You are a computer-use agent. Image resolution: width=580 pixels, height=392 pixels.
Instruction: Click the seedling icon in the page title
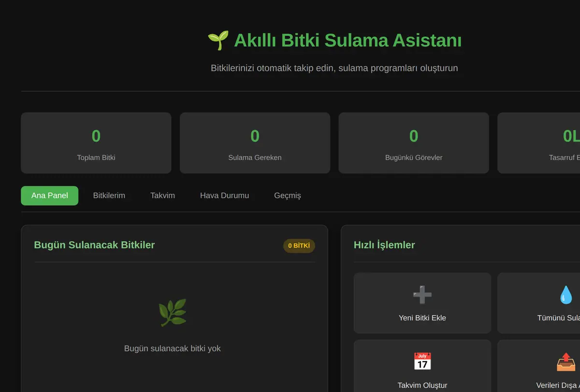(218, 41)
